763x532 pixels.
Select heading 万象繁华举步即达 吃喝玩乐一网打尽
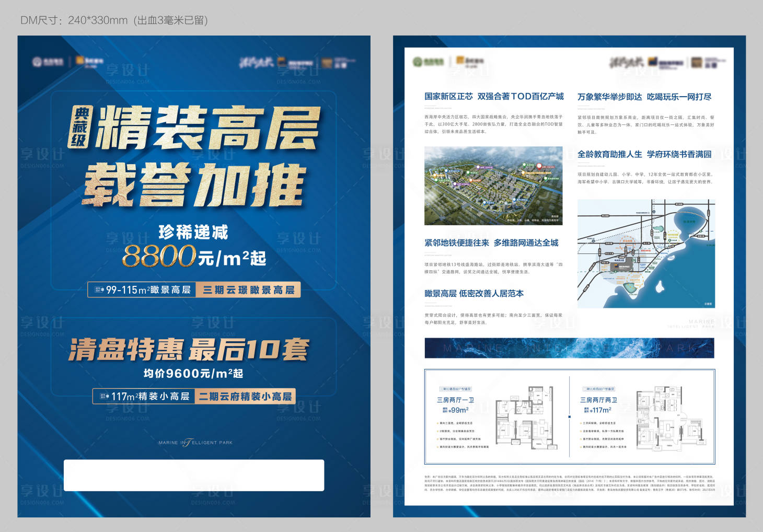[644, 97]
